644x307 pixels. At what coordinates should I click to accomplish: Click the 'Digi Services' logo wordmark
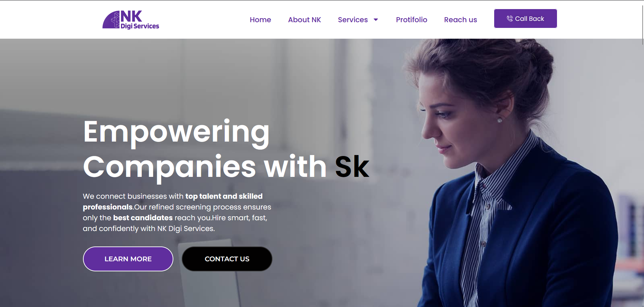[x=140, y=26]
